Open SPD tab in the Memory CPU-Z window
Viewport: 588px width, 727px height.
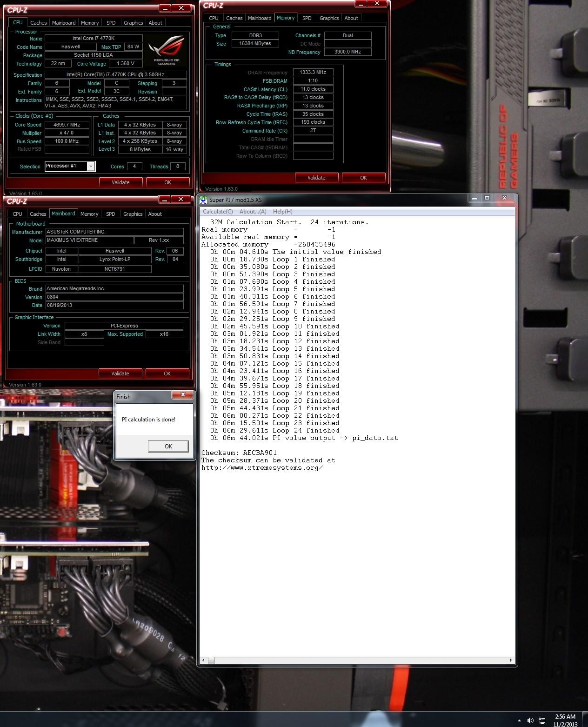pos(307,18)
